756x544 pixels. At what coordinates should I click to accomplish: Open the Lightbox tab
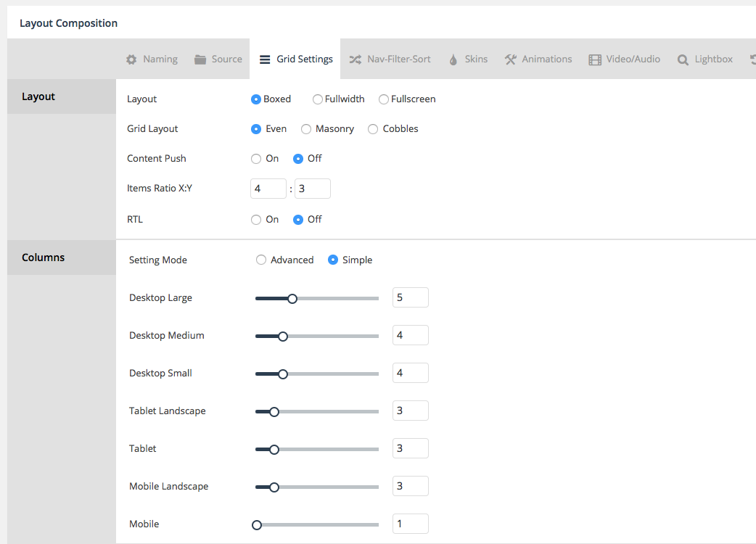705,59
